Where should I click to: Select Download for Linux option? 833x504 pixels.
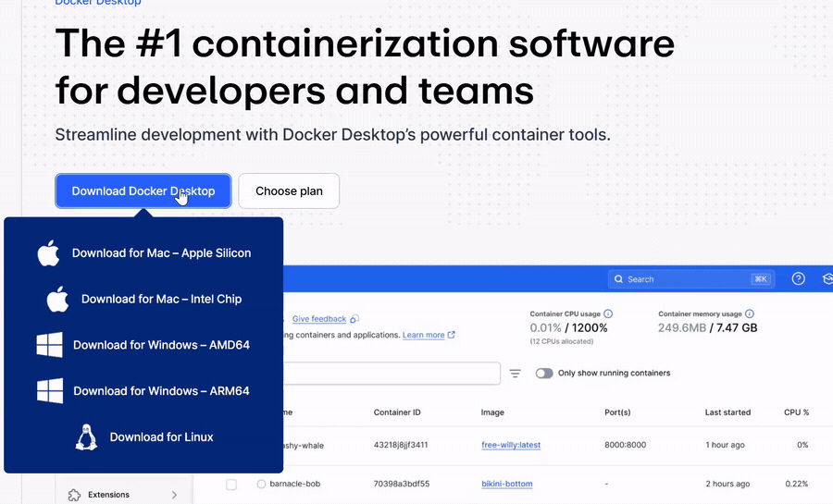pos(161,437)
